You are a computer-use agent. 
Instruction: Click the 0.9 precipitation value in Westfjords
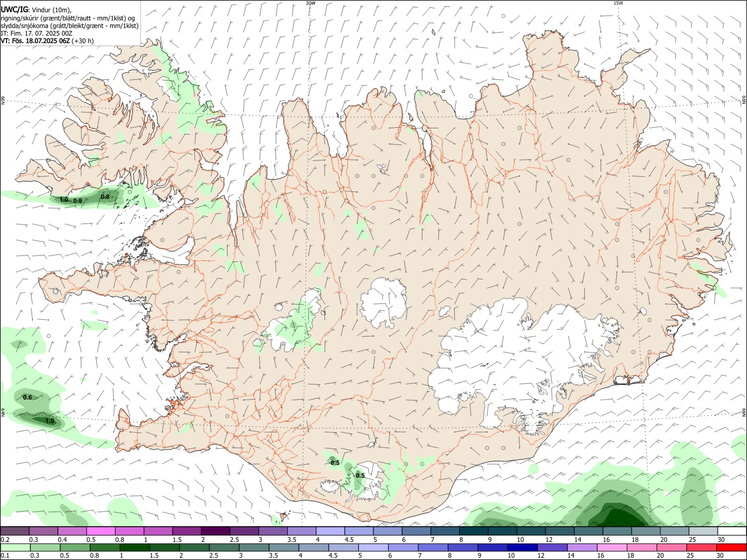click(78, 201)
